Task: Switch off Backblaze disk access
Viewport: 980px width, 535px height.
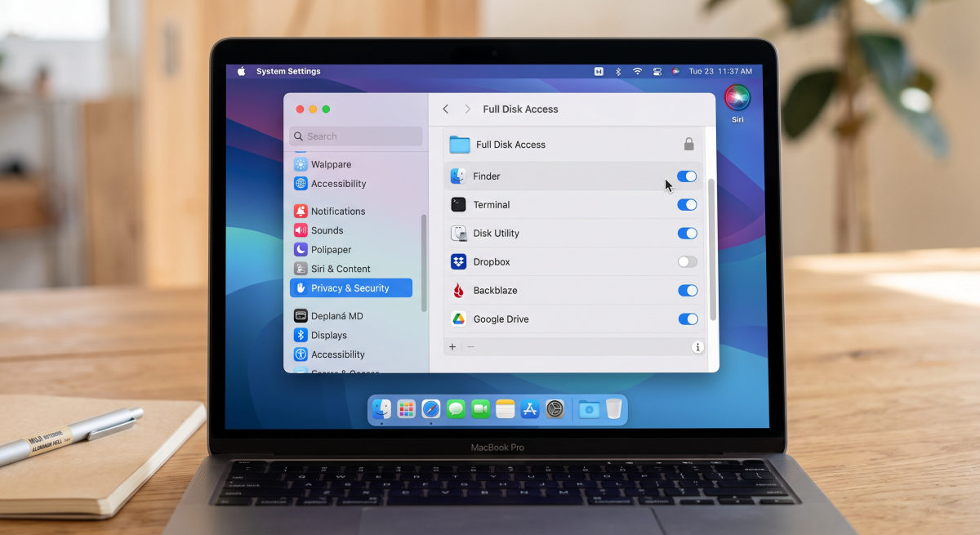Action: (x=687, y=291)
